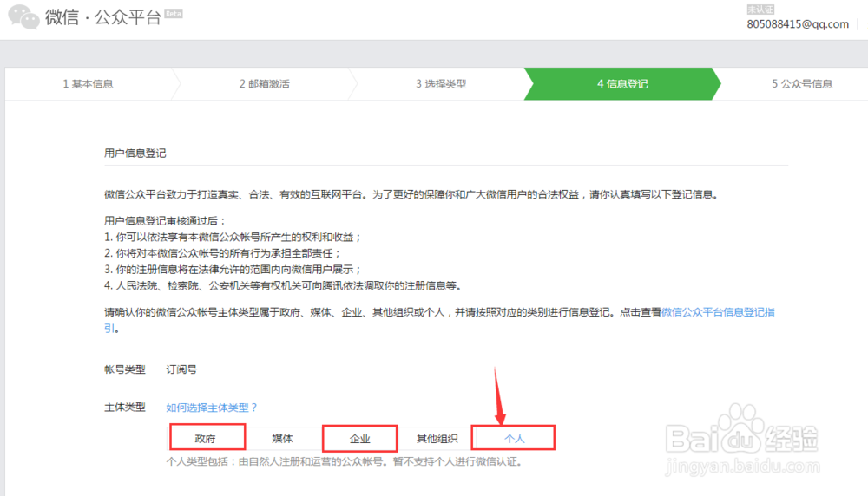The height and width of the screenshot is (496, 868).
Task: Click the 用户信息登记 heading
Action: pyautogui.click(x=135, y=153)
